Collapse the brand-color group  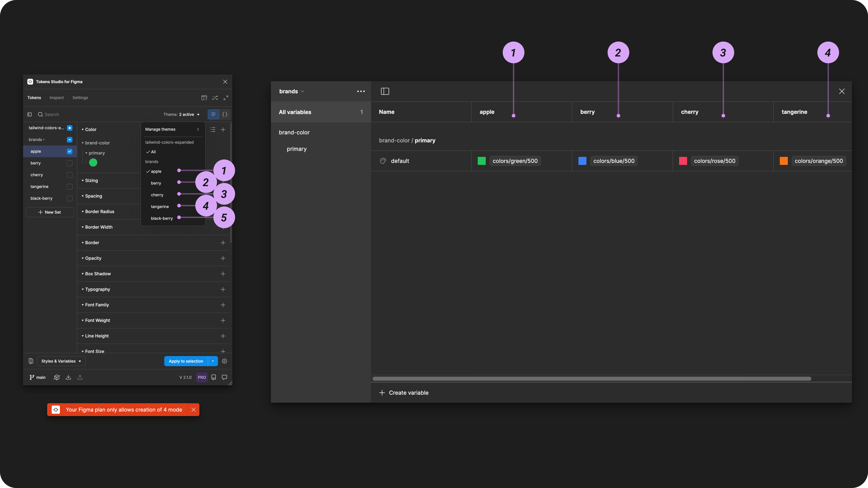coord(83,143)
